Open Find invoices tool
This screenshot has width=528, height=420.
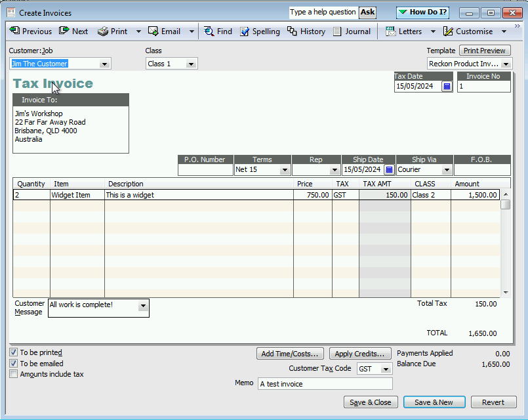218,31
